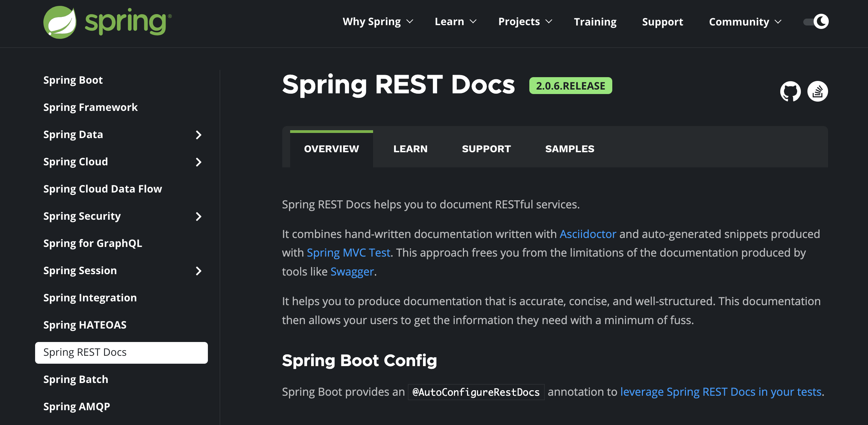Switch to the SAMPLES tab
Viewport: 868px width, 425px height.
[570, 149]
